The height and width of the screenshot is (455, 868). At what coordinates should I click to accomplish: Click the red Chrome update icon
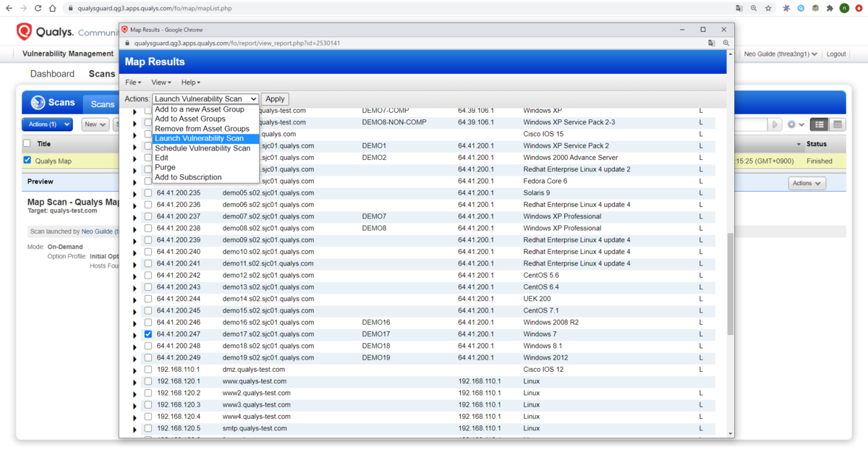coord(859,8)
